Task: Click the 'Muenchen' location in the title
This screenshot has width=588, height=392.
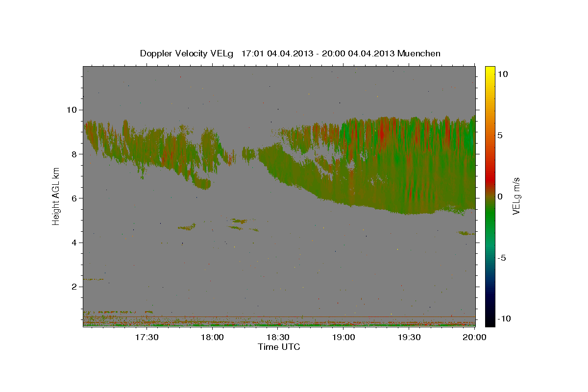Action: (x=419, y=53)
